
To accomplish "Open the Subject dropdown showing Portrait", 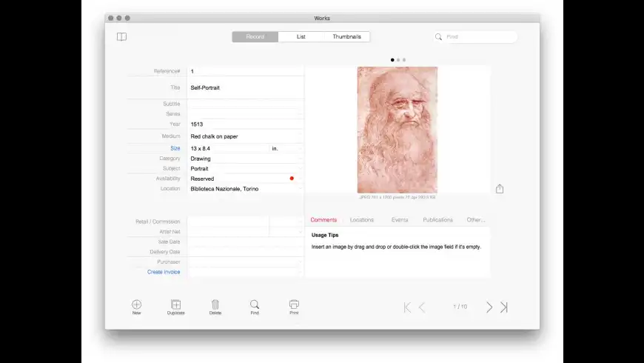I will pos(245,169).
